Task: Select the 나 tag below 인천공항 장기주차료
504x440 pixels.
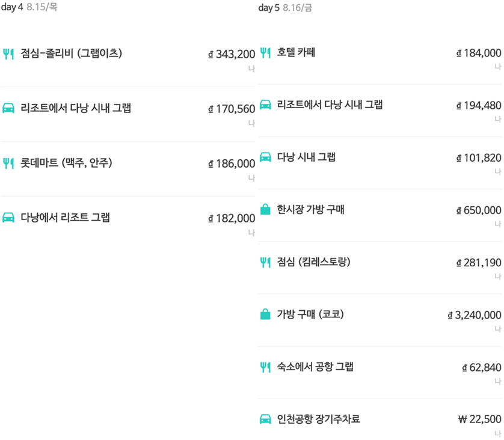Action: (497, 433)
